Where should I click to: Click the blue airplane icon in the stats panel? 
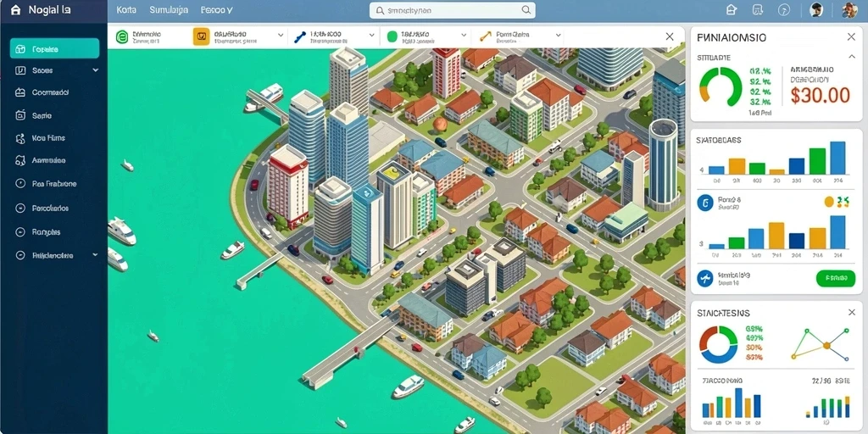pyautogui.click(x=705, y=278)
